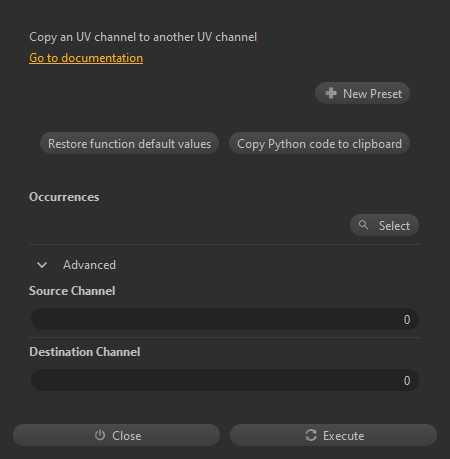Focus the Source Channel input field

point(225,319)
